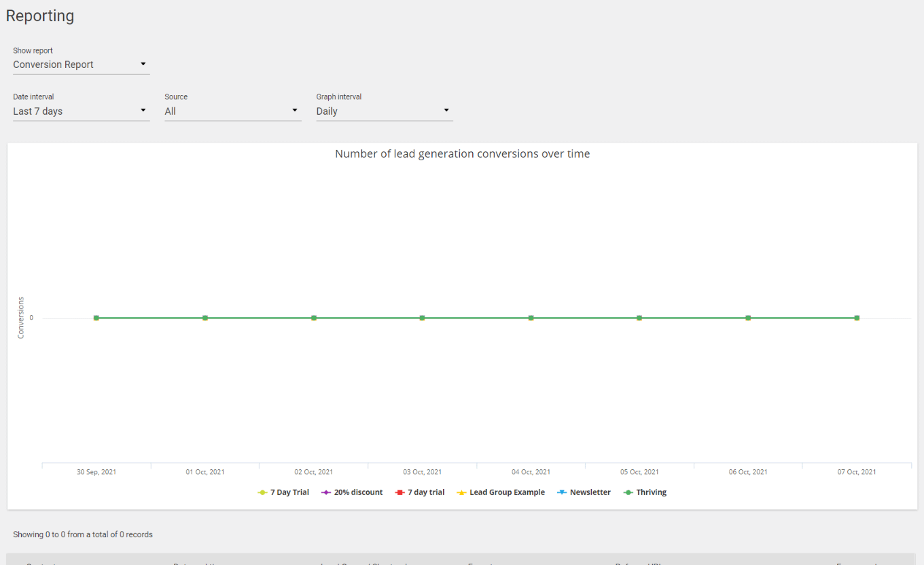Image resolution: width=924 pixels, height=565 pixels.
Task: Toggle the 7 Day Trial legend series
Action: coord(289,493)
